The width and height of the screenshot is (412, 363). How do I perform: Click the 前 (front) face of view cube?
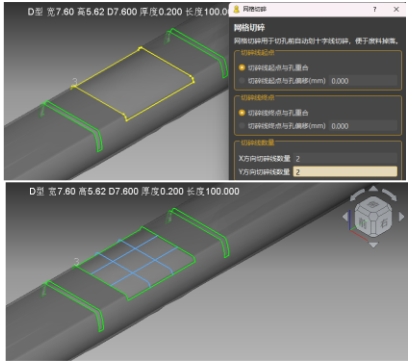point(363,223)
